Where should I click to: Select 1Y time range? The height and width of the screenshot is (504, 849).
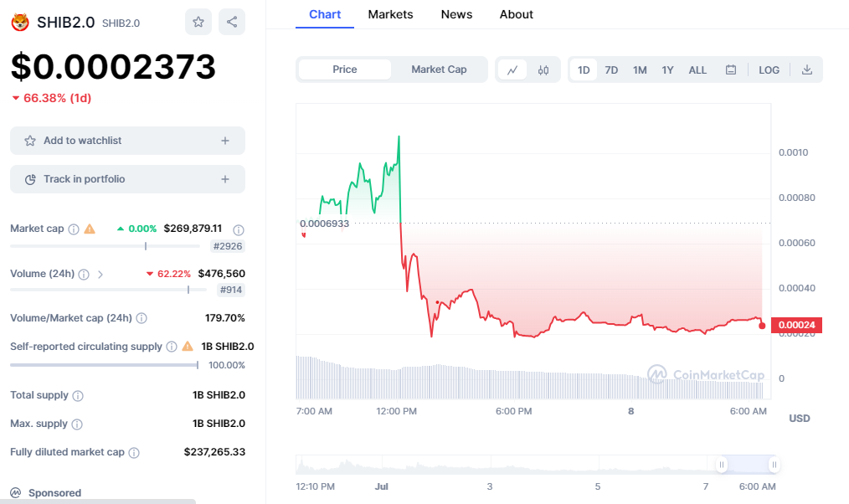pos(667,69)
